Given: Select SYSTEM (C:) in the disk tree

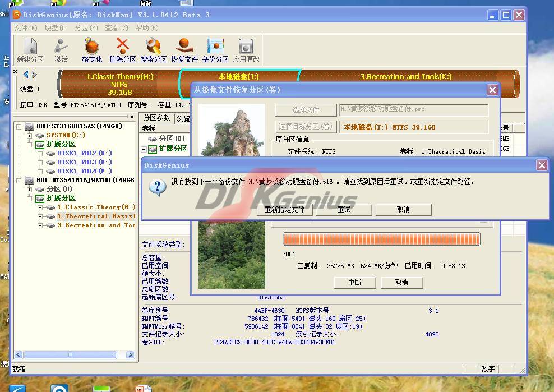Looking at the screenshot, I should [66, 135].
